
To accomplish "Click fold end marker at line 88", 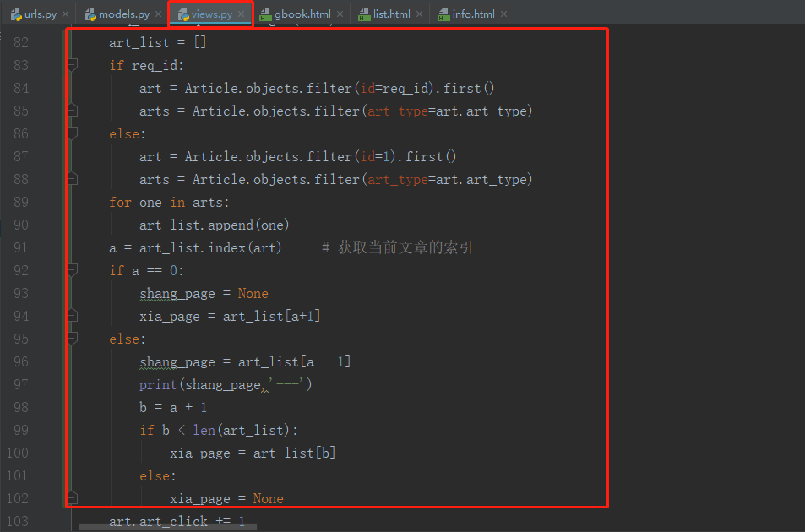I will [73, 179].
